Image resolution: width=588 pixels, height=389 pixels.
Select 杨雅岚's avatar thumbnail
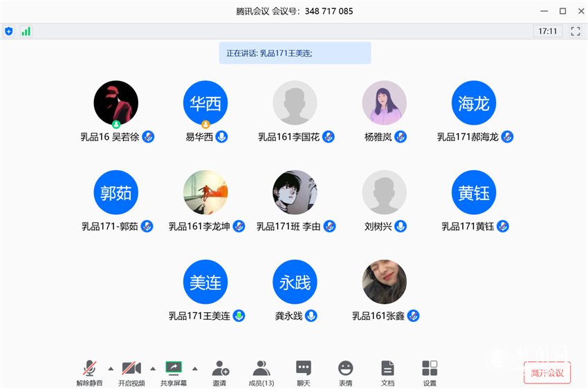tap(384, 102)
